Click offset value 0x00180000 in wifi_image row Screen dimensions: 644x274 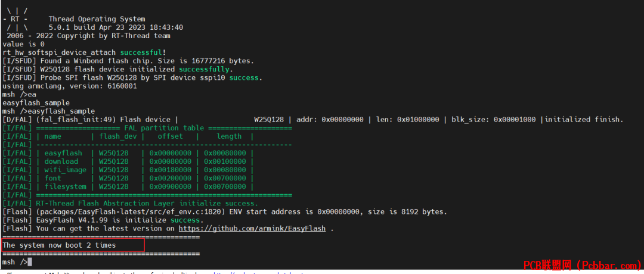coord(171,170)
